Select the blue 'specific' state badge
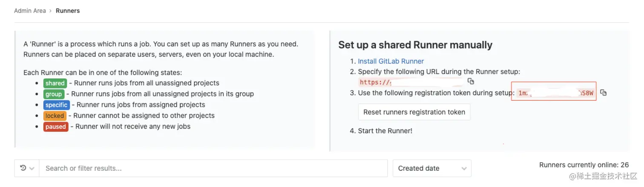 pos(56,105)
